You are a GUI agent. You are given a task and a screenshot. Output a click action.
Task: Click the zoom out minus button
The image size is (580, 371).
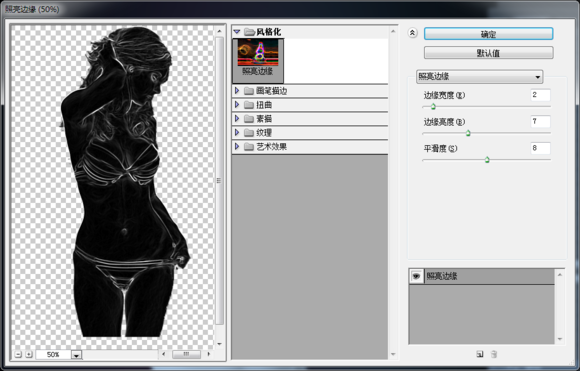point(18,354)
